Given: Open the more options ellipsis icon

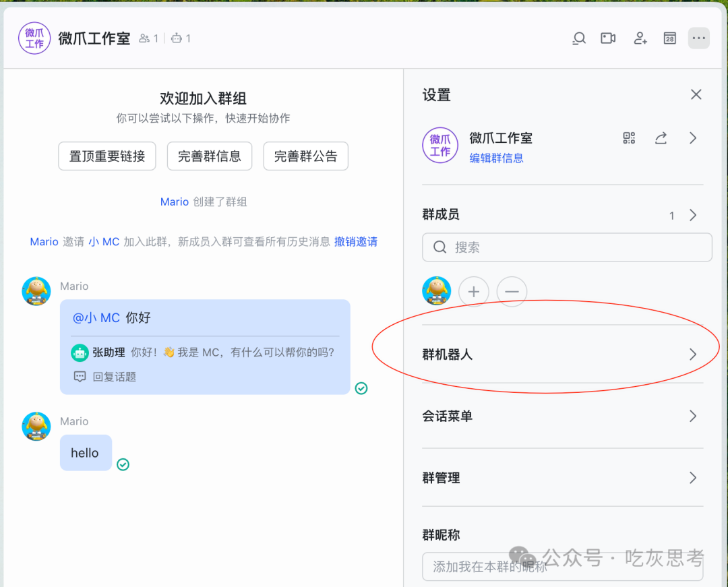Looking at the screenshot, I should [698, 38].
